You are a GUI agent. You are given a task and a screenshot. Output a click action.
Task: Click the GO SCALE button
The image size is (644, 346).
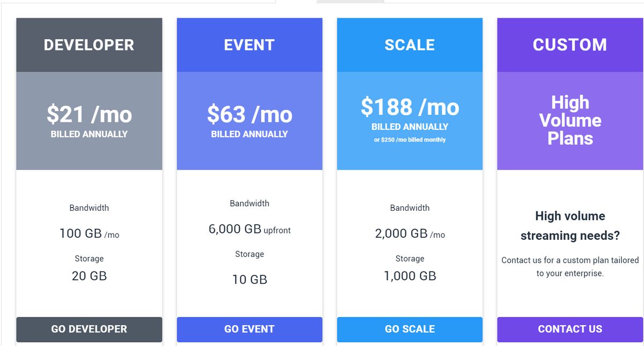[x=409, y=329]
